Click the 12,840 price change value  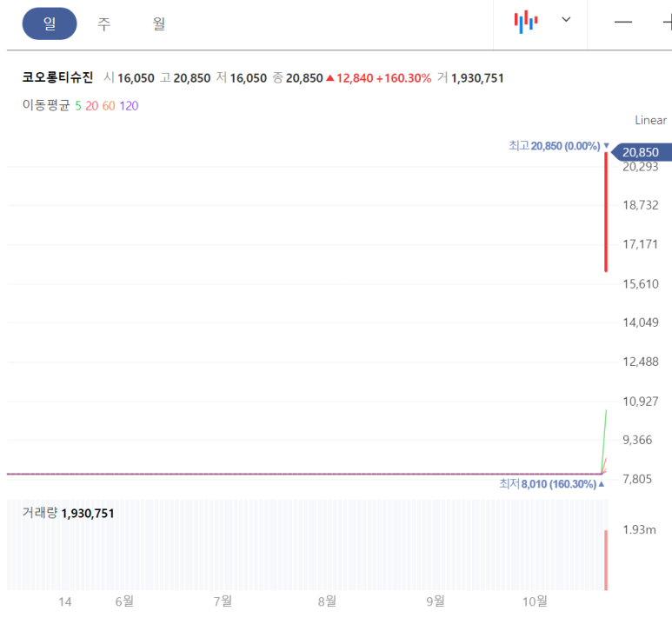click(x=355, y=78)
